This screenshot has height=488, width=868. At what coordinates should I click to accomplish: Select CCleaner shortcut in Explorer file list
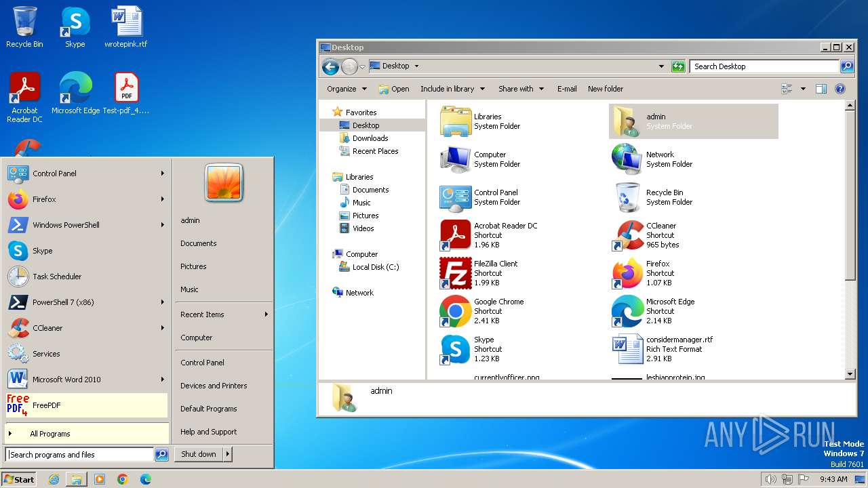pos(645,235)
